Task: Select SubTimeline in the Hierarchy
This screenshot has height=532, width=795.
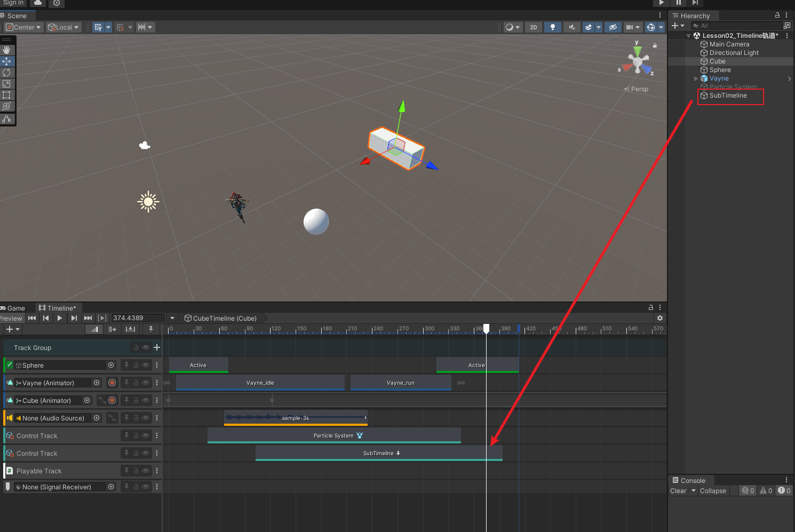Action: click(x=728, y=96)
